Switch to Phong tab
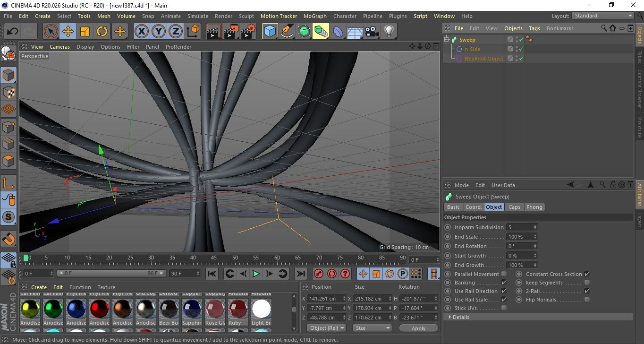644x344 pixels. [x=534, y=207]
